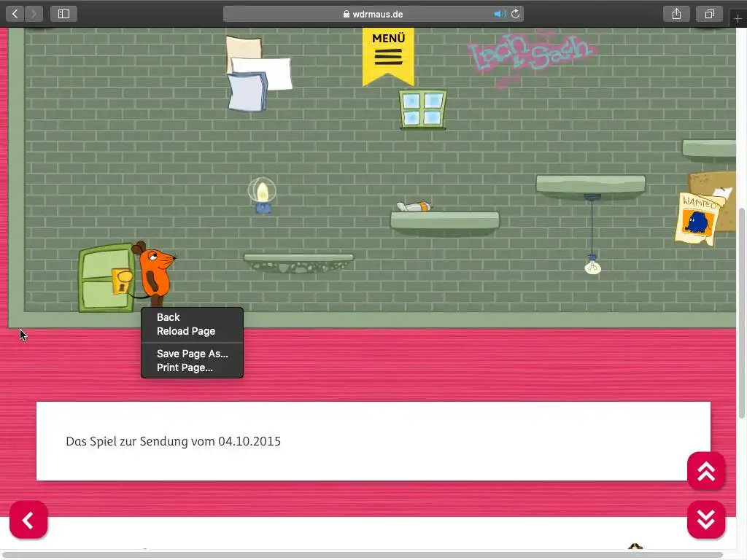Choose Reload Page in context menu
The height and width of the screenshot is (560, 747).
click(x=192, y=331)
